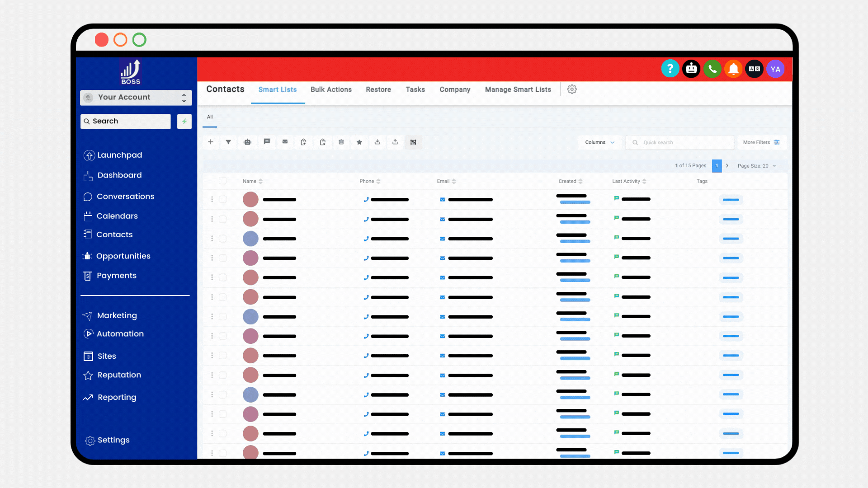Open Opportunities in the sidebar
Viewport: 868px width, 488px height.
tap(123, 256)
